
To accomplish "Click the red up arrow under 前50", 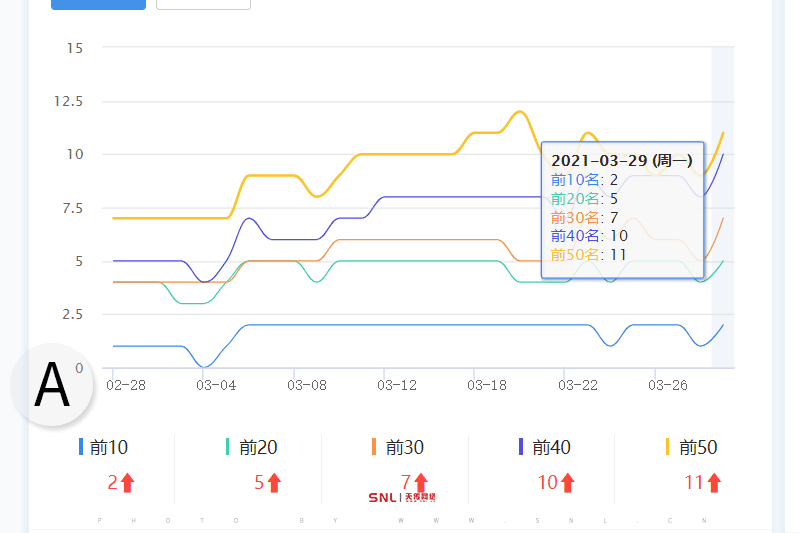I will click(714, 483).
